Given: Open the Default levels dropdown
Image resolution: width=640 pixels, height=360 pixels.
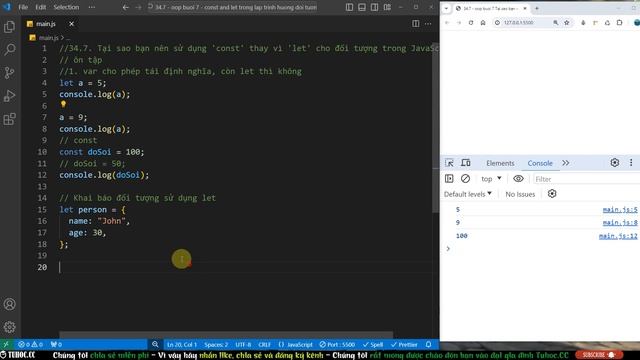Looking at the screenshot, I should [x=468, y=194].
